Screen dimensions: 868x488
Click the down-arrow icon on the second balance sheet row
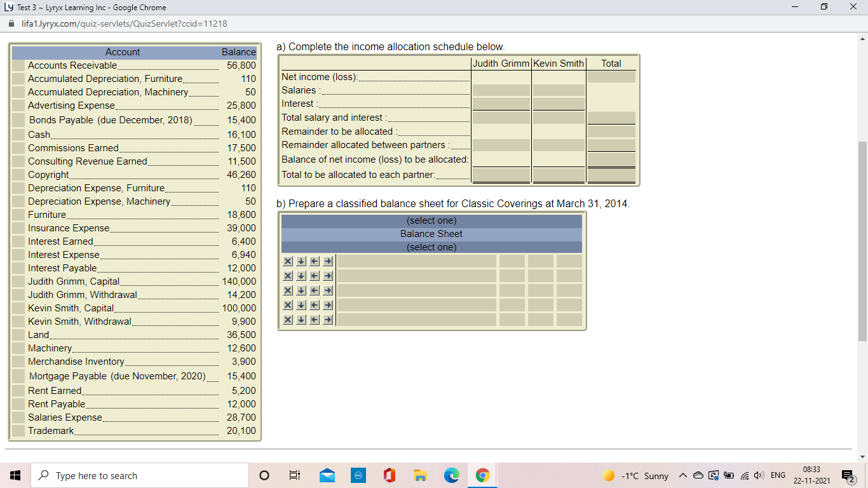[x=301, y=275]
